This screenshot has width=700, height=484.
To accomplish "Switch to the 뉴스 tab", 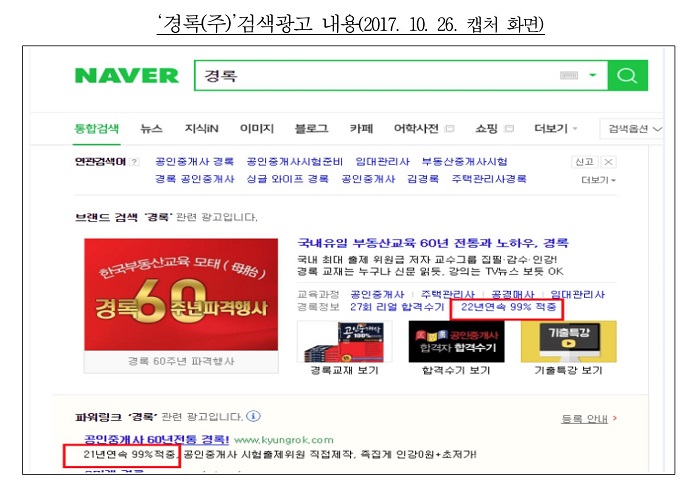I will pyautogui.click(x=151, y=129).
